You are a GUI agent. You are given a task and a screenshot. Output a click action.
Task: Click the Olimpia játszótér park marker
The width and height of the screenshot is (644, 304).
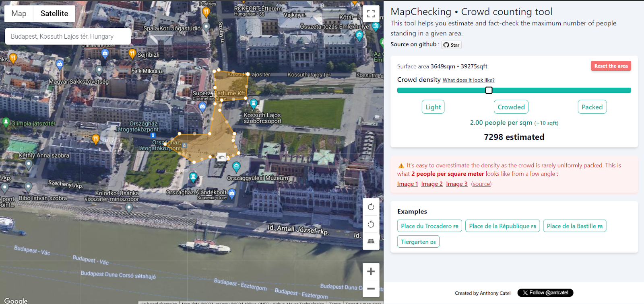(x=6, y=122)
